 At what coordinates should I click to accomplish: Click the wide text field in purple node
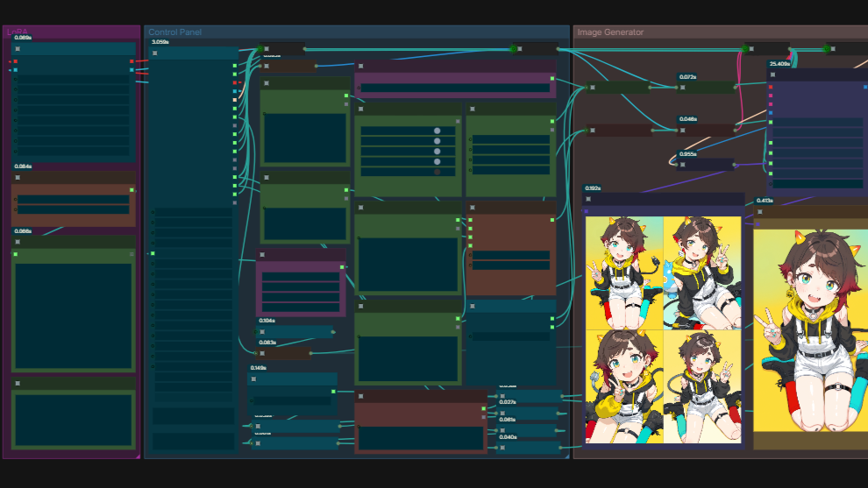tap(455, 88)
